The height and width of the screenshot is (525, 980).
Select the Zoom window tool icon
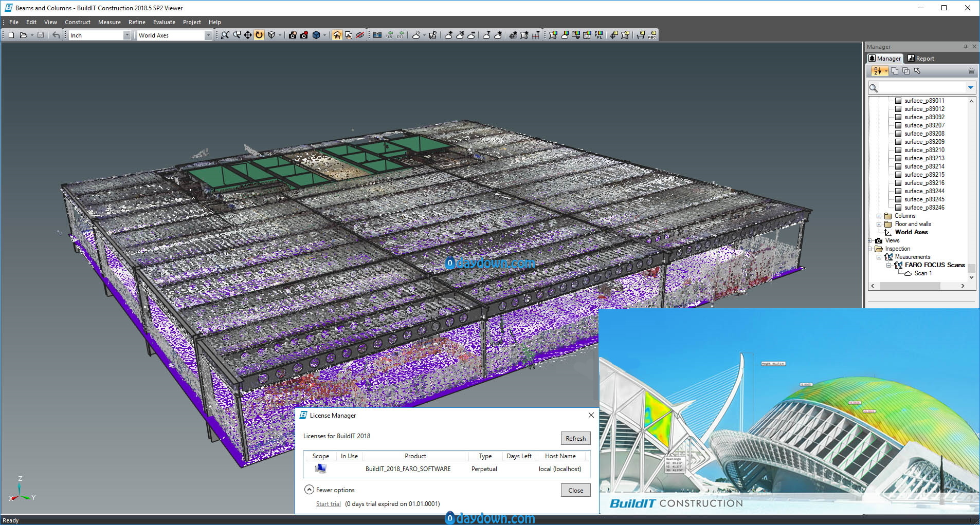237,35
